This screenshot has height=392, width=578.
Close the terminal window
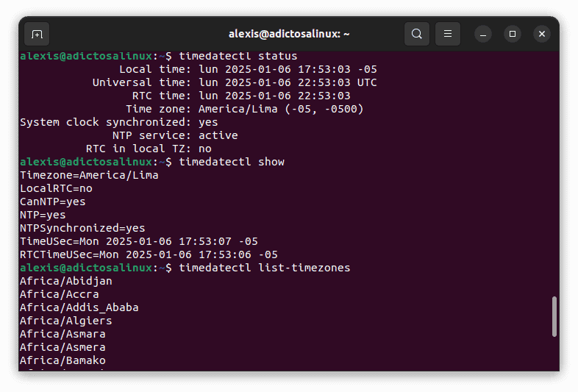pos(542,34)
